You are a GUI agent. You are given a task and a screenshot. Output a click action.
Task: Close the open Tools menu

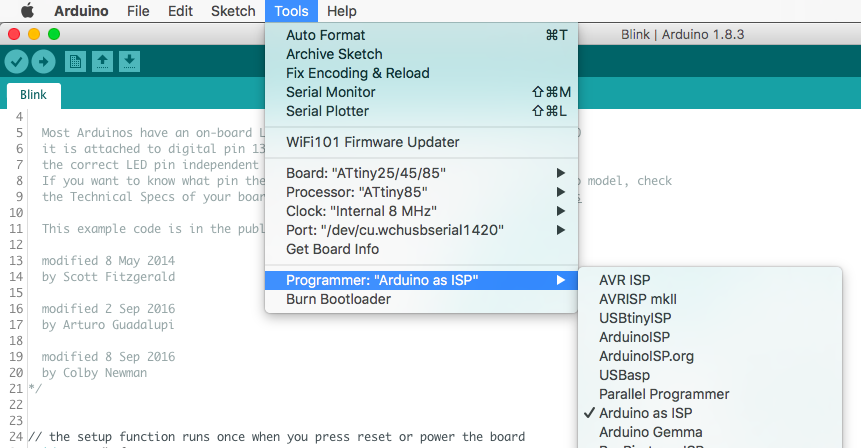(x=291, y=11)
